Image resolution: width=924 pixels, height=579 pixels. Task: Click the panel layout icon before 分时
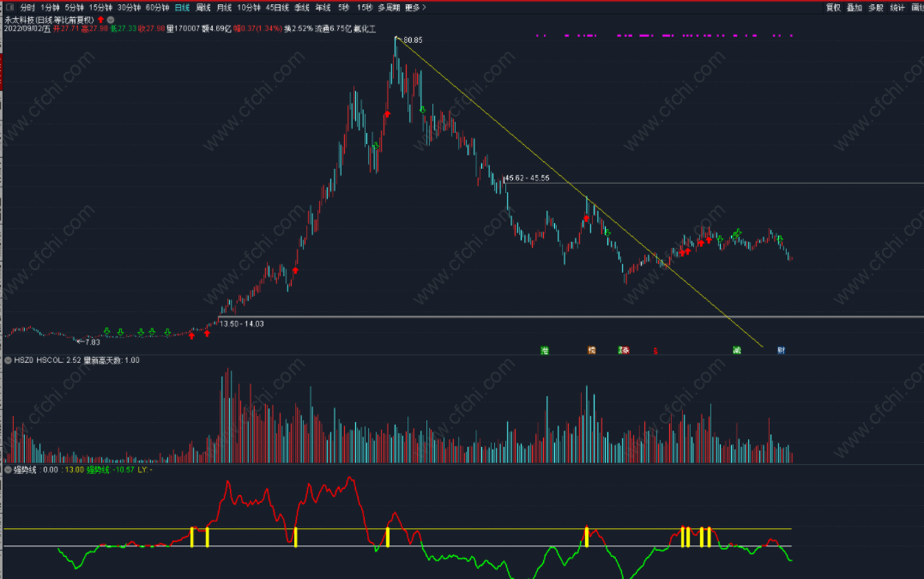click(9, 8)
